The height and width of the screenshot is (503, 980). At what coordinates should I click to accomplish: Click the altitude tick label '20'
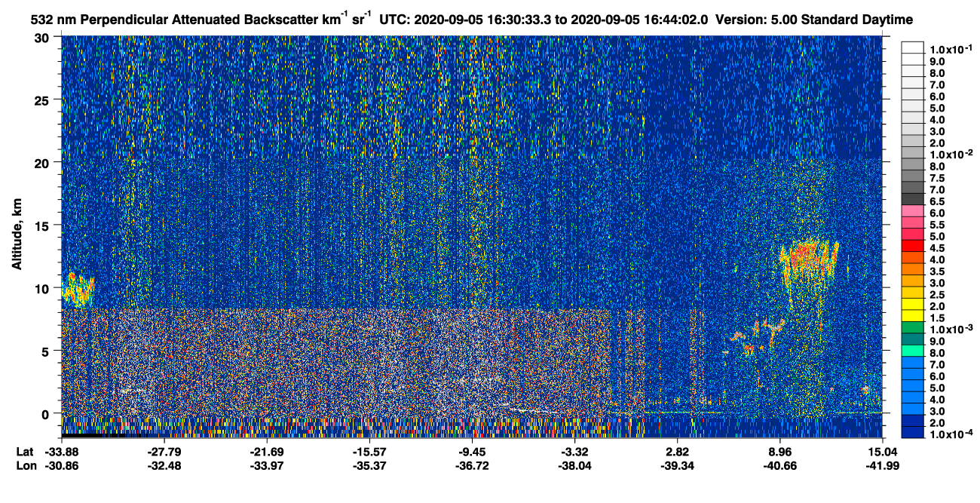pyautogui.click(x=44, y=162)
